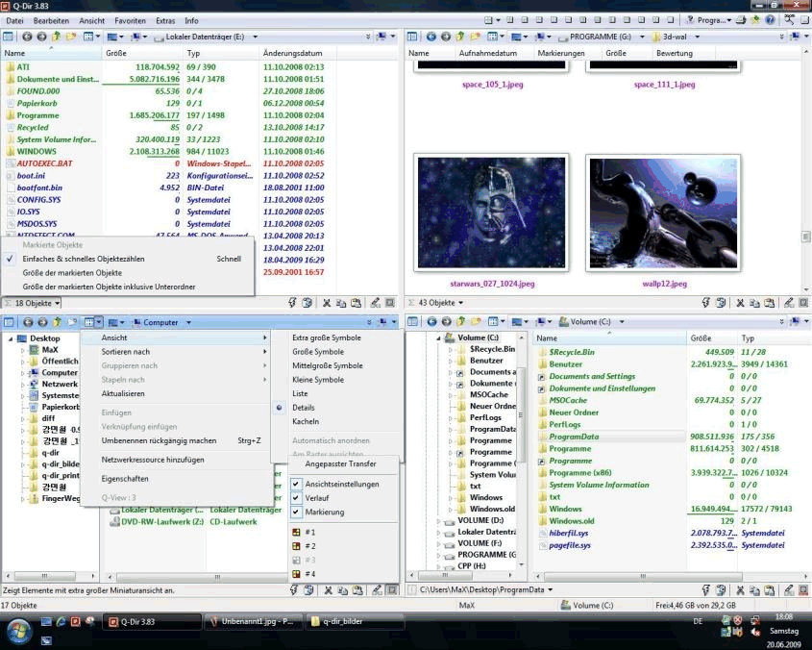Click lightning refresh icon below top-left pane
The image size is (812, 650).
tap(292, 303)
